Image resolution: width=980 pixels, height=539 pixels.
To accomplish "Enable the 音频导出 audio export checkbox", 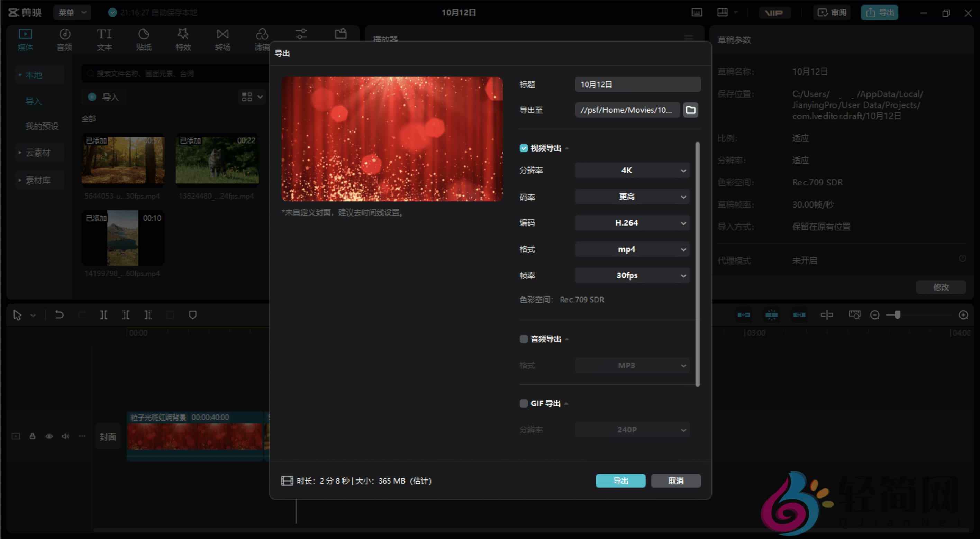I will coord(523,339).
